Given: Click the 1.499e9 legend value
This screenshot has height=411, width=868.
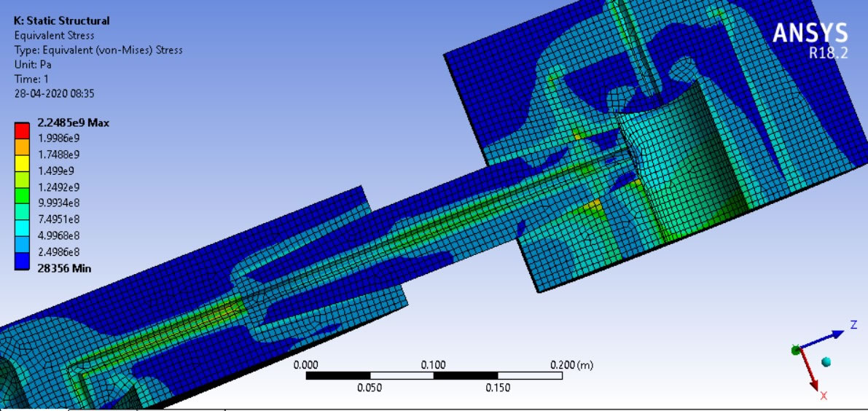Looking at the screenshot, I should pos(56,171).
